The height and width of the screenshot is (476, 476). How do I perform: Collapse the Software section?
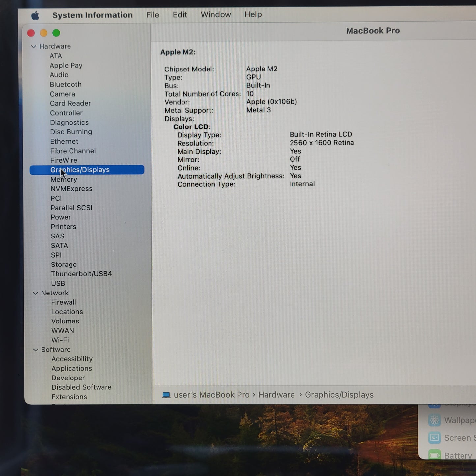(36, 350)
